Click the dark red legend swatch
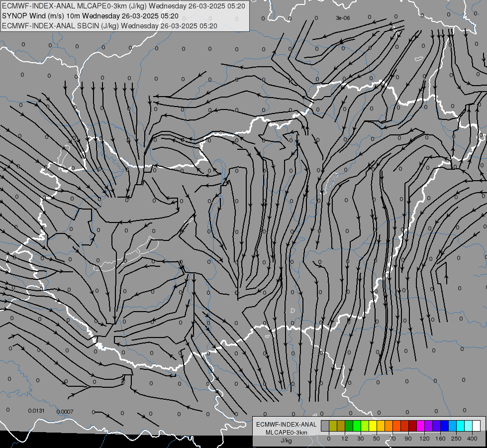 413,426
